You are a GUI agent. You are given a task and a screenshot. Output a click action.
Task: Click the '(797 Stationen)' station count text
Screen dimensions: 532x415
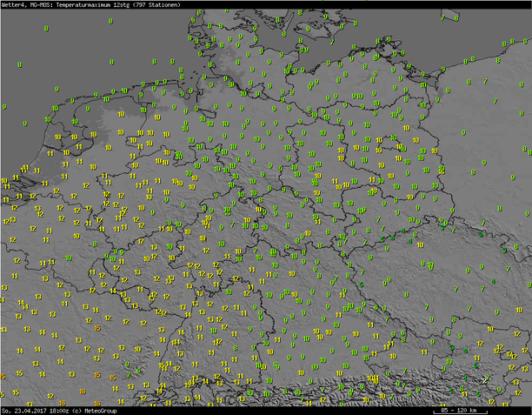coord(157,4)
